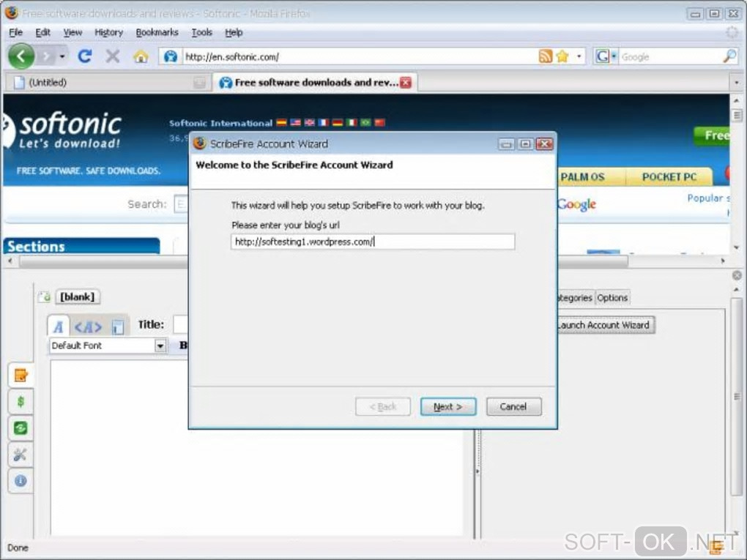Open ScribeFire blue info sidebar icon
This screenshot has height=560, width=747.
click(21, 481)
